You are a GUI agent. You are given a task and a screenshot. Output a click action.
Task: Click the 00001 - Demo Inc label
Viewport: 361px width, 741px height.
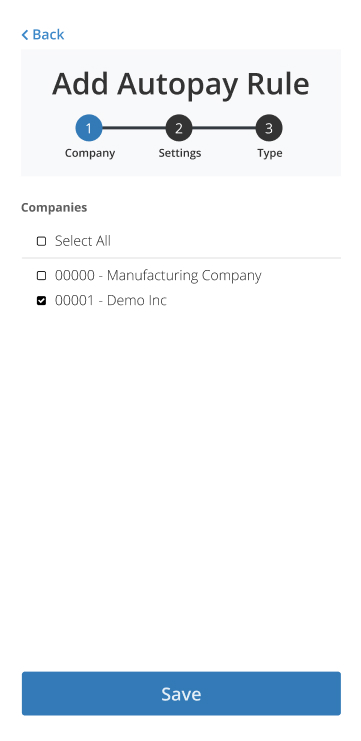point(111,301)
